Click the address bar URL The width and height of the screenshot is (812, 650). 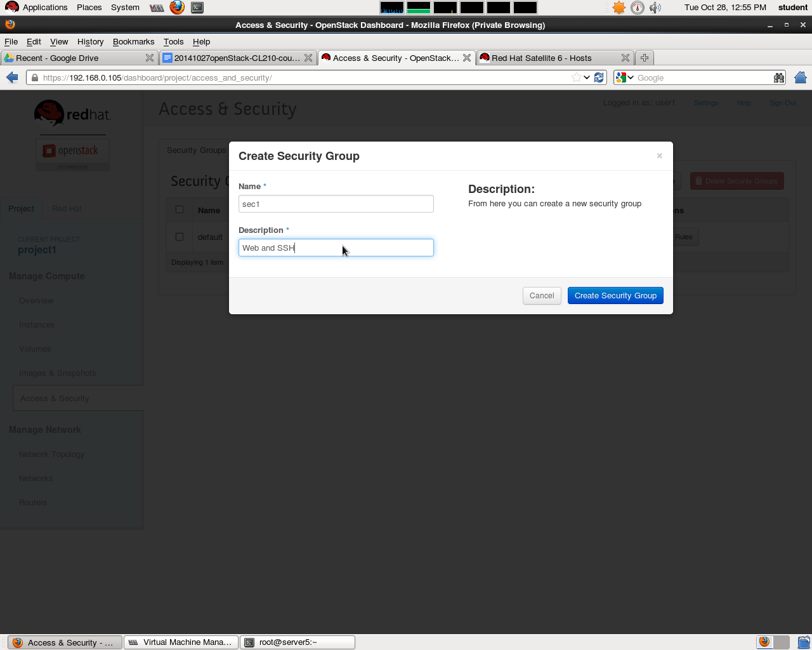tap(304, 77)
